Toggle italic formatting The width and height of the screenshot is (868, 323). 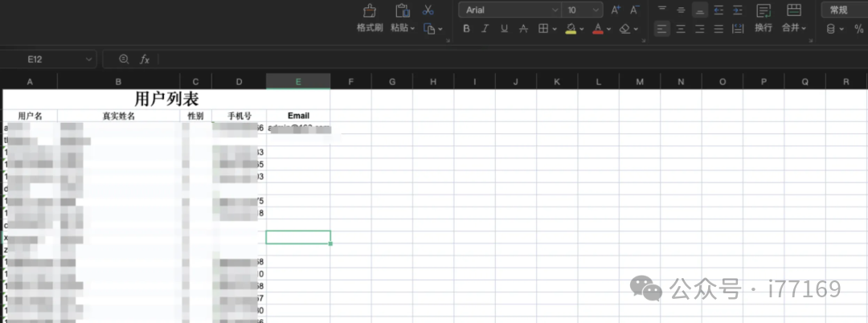click(x=485, y=29)
